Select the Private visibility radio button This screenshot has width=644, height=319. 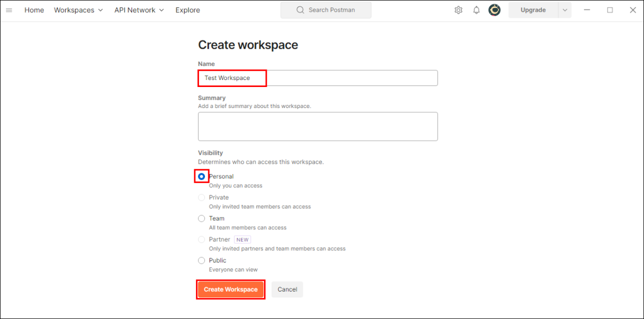point(202,197)
